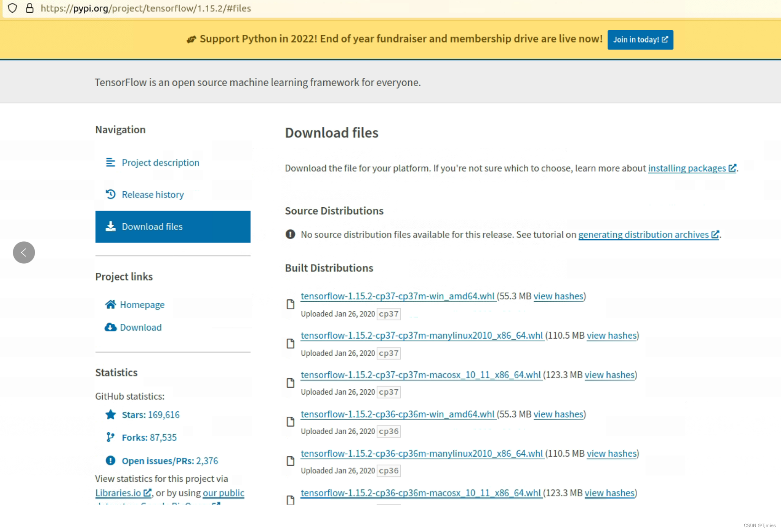Click the Download files page heading

pos(332,133)
